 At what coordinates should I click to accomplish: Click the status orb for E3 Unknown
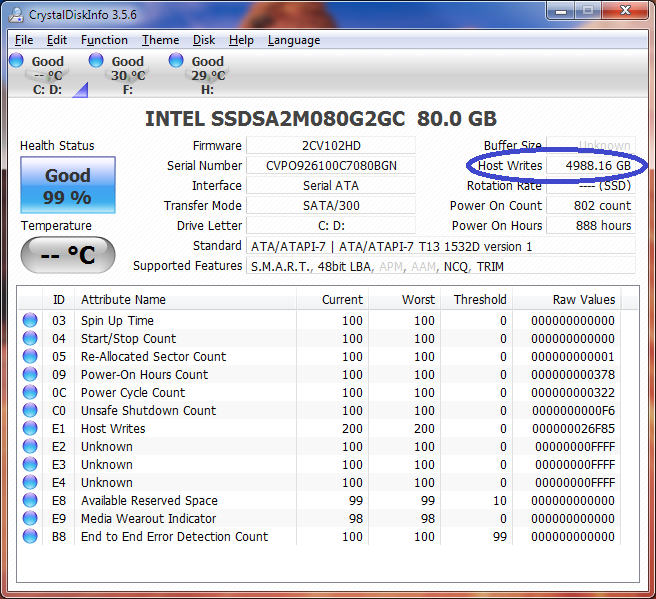click(x=30, y=464)
